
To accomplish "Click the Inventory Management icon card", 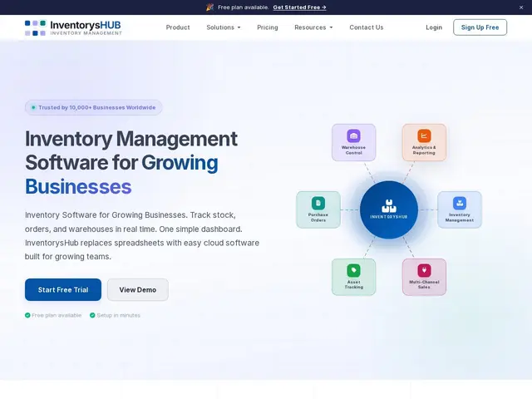I will coord(460,209).
